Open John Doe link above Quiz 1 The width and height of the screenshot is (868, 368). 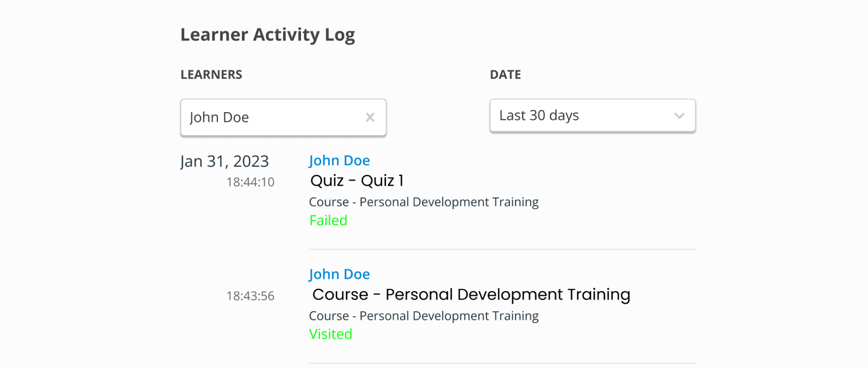339,160
